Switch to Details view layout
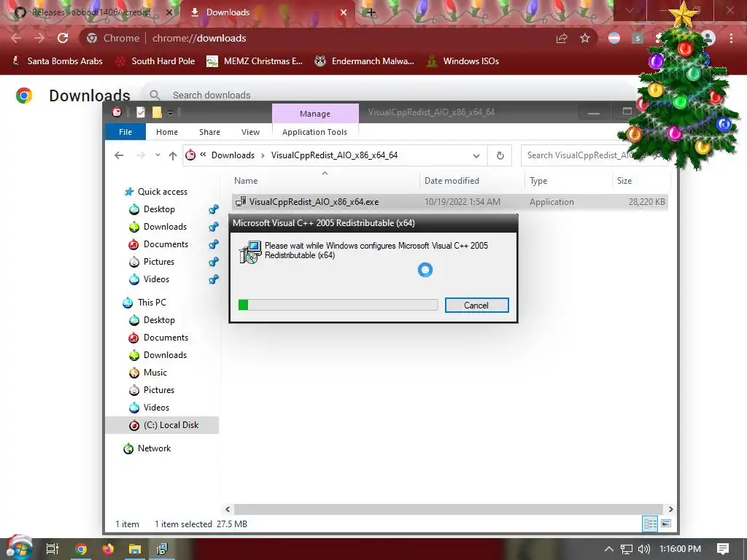The width and height of the screenshot is (747, 560). click(x=650, y=524)
